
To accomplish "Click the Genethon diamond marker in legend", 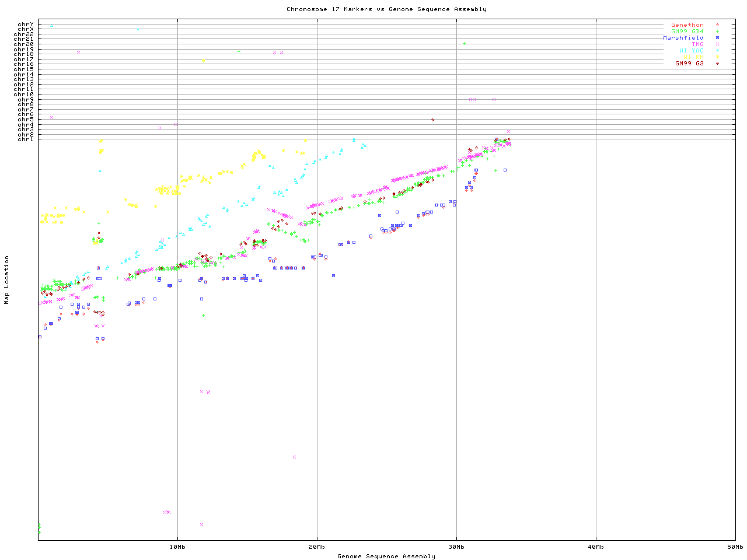I will coord(717,25).
